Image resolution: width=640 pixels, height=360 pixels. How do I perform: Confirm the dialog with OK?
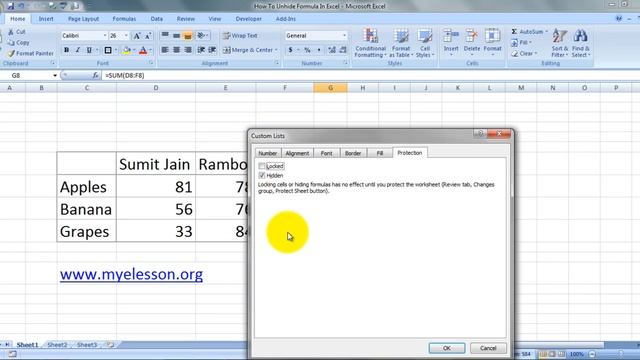pyautogui.click(x=447, y=348)
